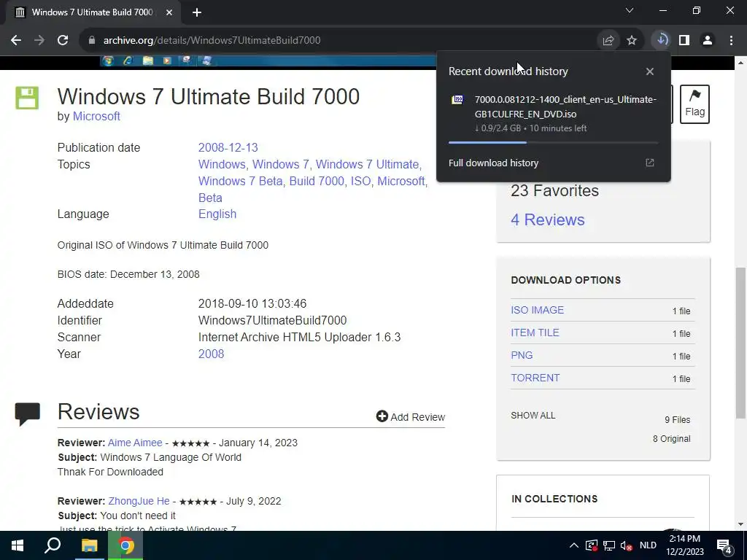
Task: Click the open-in-new-tab icon beside download history
Action: click(x=650, y=163)
